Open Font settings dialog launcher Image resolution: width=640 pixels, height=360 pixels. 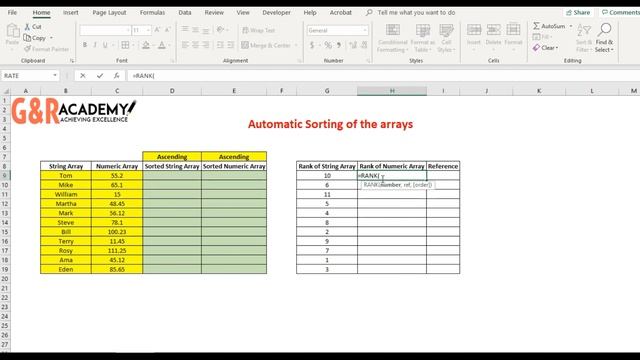point(172,61)
